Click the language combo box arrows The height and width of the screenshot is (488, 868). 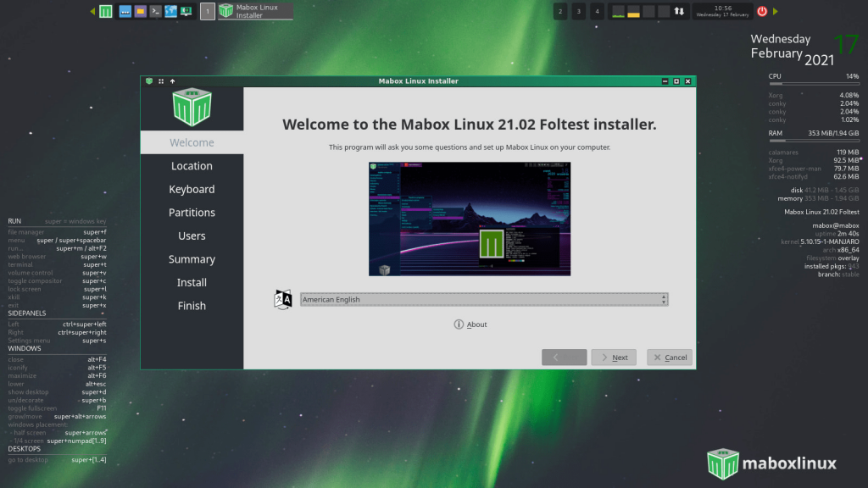coord(663,299)
